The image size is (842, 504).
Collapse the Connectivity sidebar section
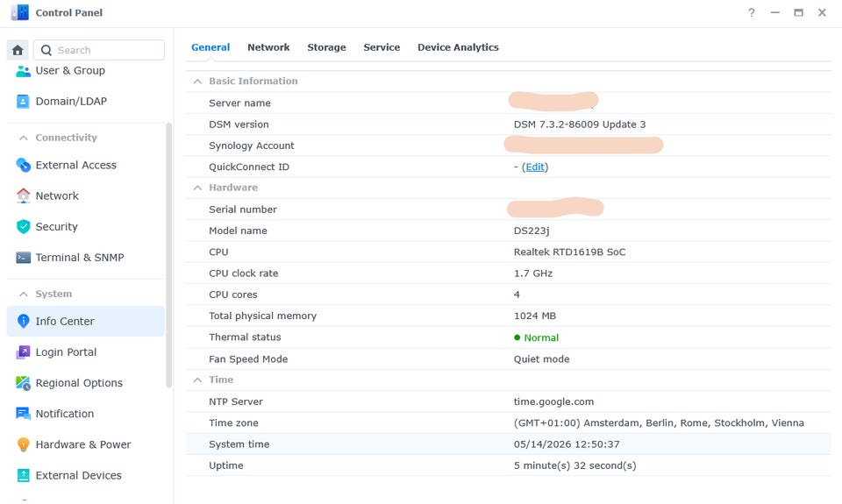(x=23, y=138)
